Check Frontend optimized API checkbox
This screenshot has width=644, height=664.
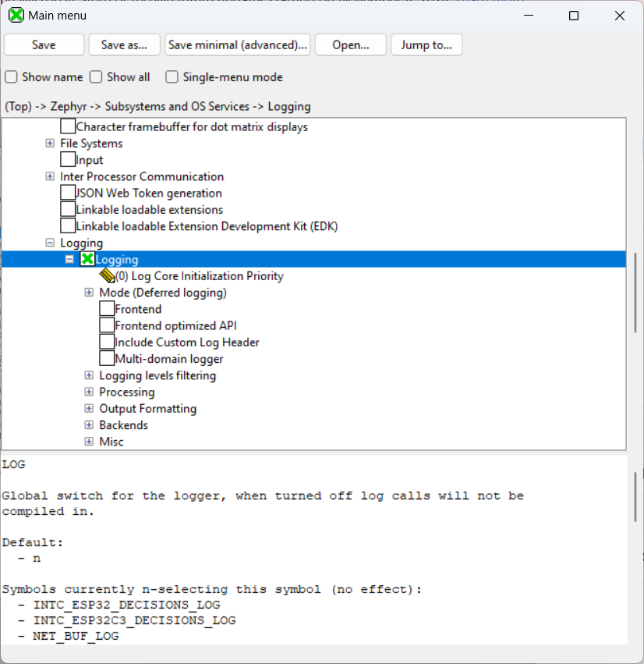(107, 325)
